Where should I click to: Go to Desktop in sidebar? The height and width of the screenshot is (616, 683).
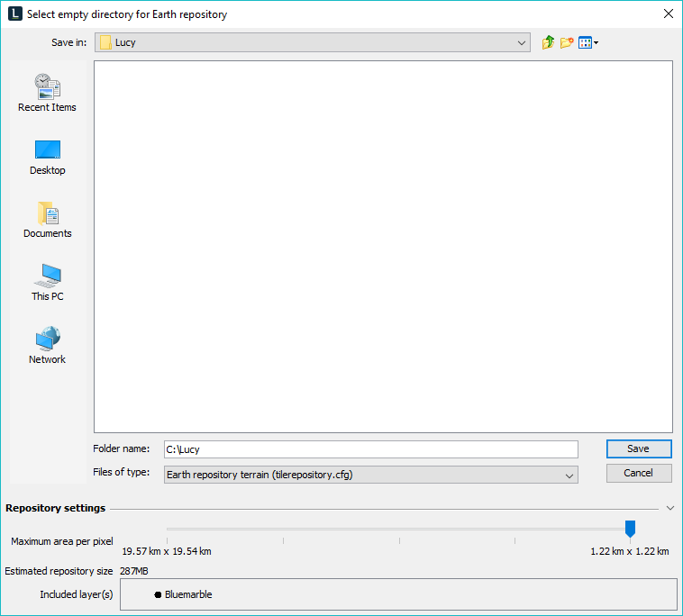(x=47, y=156)
